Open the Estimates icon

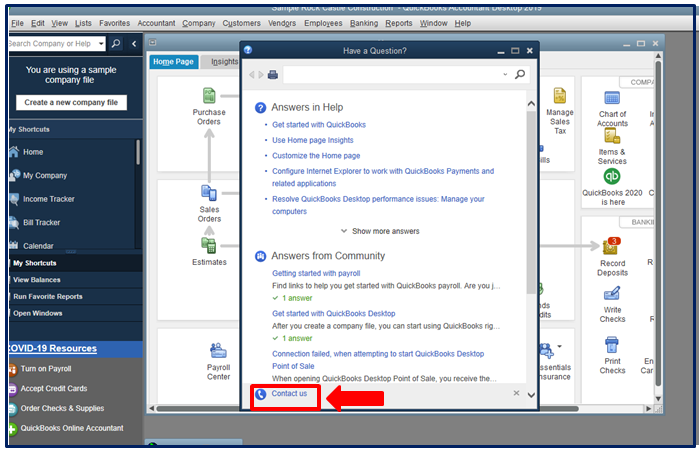coord(209,245)
